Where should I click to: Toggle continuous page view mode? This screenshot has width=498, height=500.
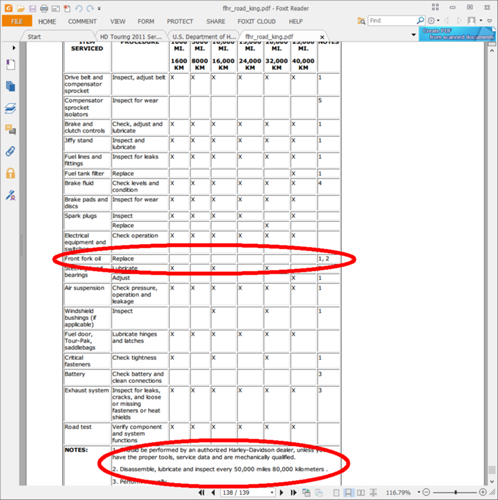(x=348, y=493)
